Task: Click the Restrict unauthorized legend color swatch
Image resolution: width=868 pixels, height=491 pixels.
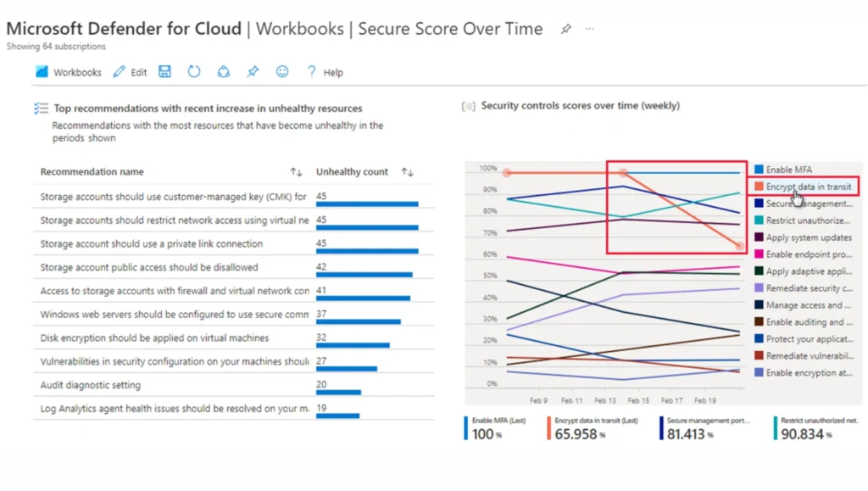Action: click(759, 220)
